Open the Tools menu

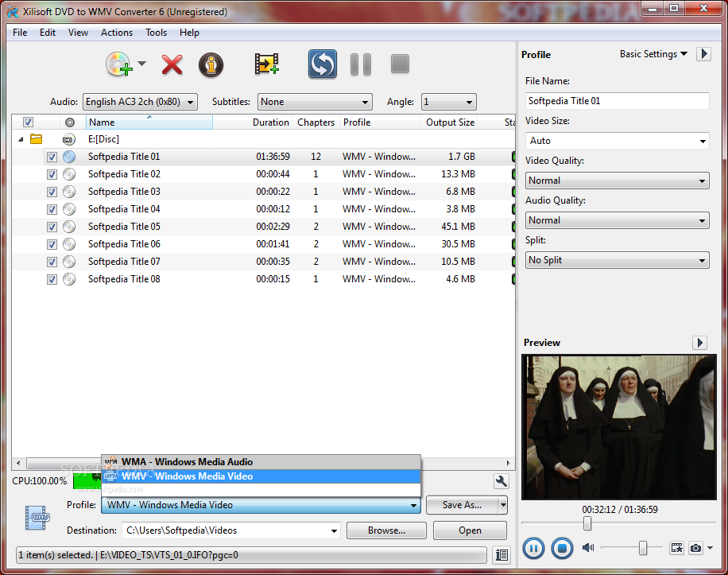coord(156,33)
